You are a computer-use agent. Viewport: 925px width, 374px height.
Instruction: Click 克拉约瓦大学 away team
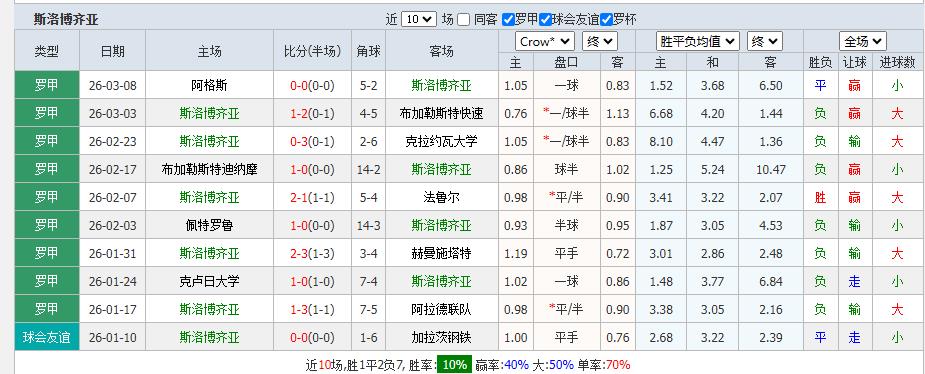441,142
